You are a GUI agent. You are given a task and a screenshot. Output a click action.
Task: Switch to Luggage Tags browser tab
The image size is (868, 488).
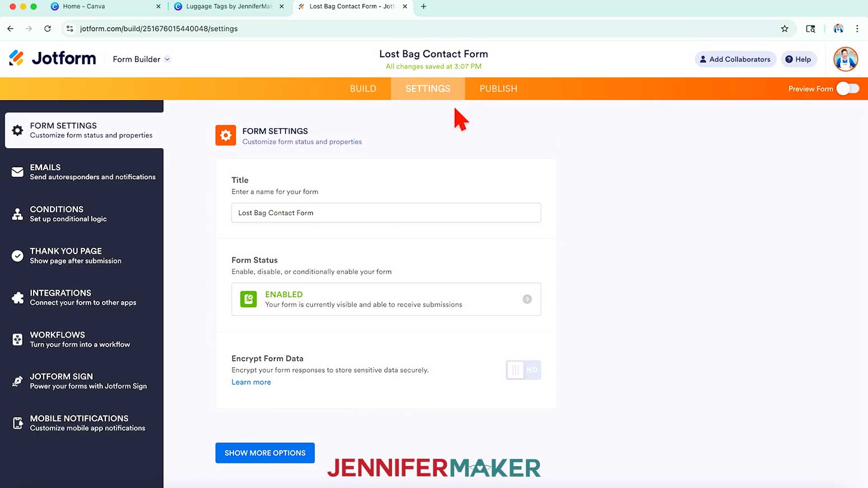[x=230, y=6]
